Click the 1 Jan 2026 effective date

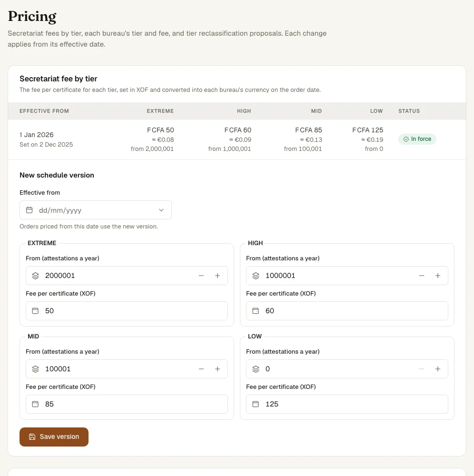pyautogui.click(x=37, y=135)
